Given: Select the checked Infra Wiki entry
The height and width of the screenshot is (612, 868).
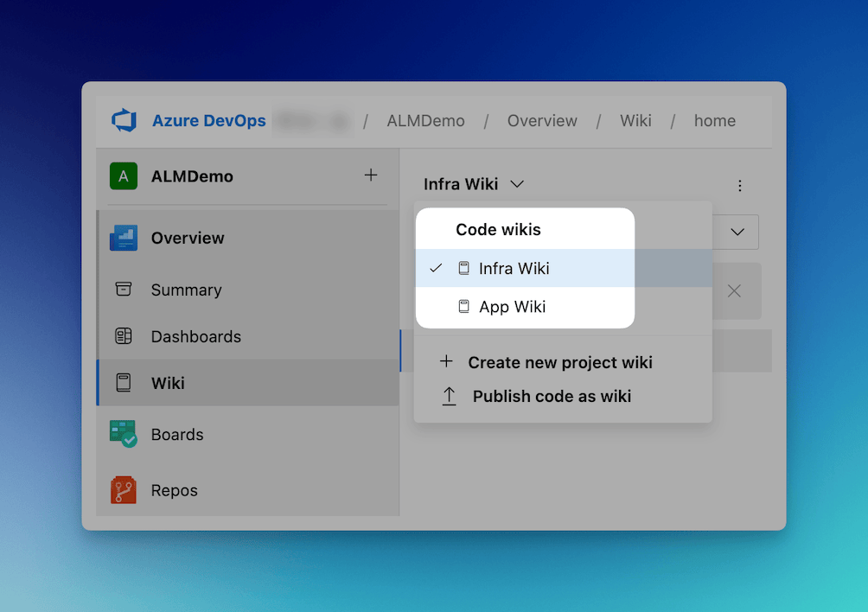Looking at the screenshot, I should pyautogui.click(x=514, y=269).
